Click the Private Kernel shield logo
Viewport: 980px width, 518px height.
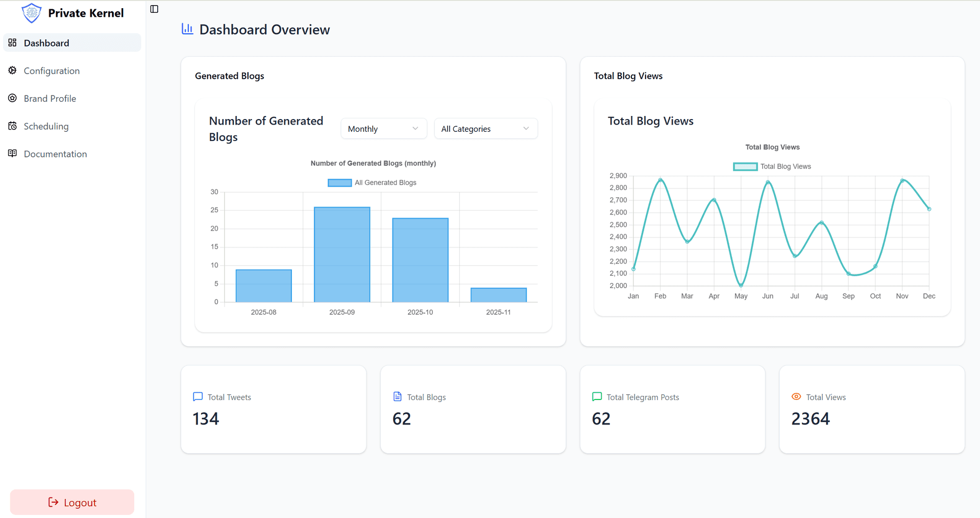[x=31, y=13]
